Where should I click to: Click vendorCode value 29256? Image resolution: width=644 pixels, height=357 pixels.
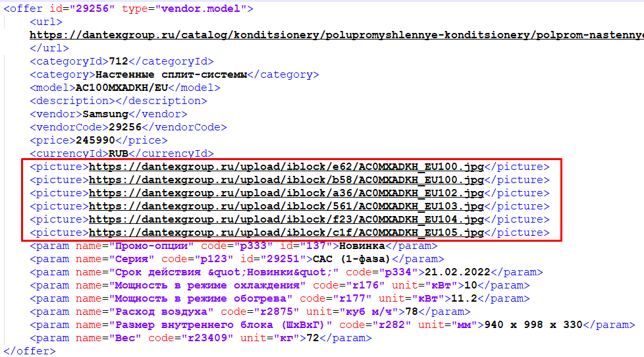125,127
